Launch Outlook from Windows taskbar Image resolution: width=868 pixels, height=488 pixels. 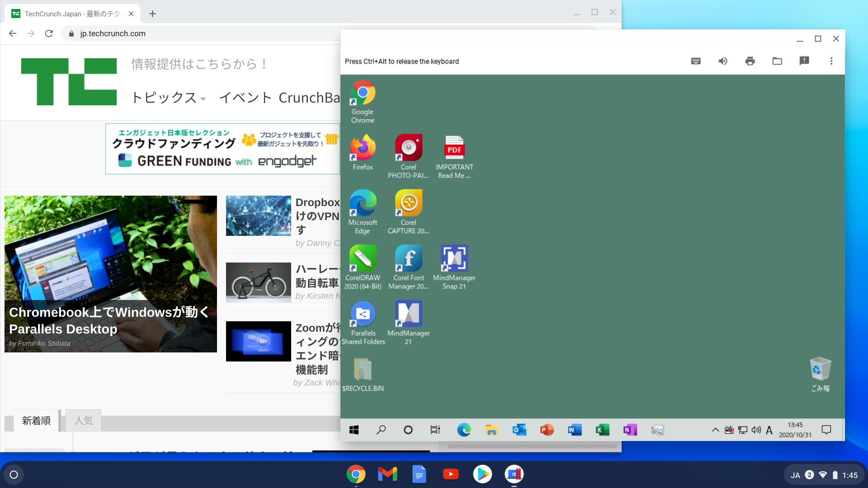[x=519, y=430]
